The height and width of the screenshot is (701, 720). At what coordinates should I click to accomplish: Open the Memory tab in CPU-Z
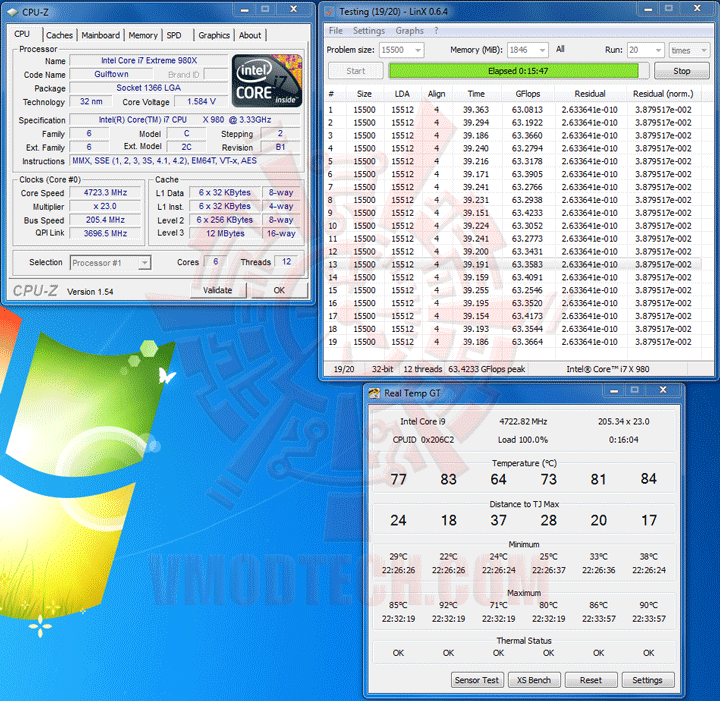(143, 35)
